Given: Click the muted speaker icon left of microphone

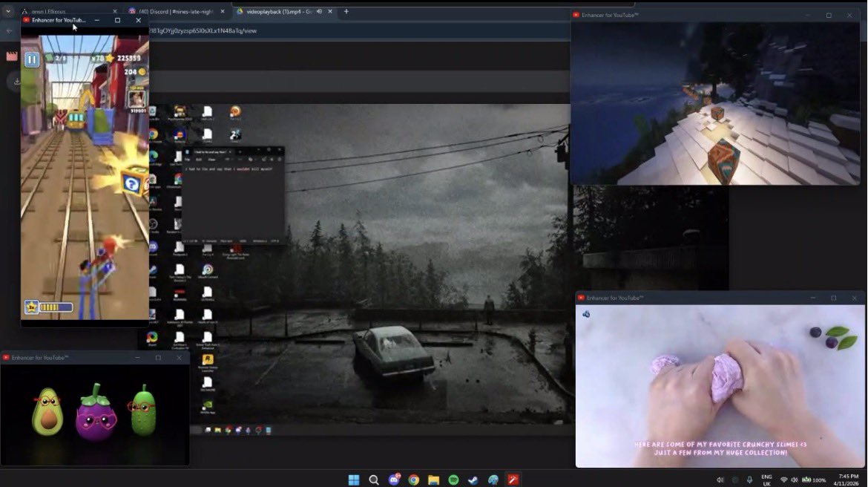Looking at the screenshot, I should tap(720, 480).
